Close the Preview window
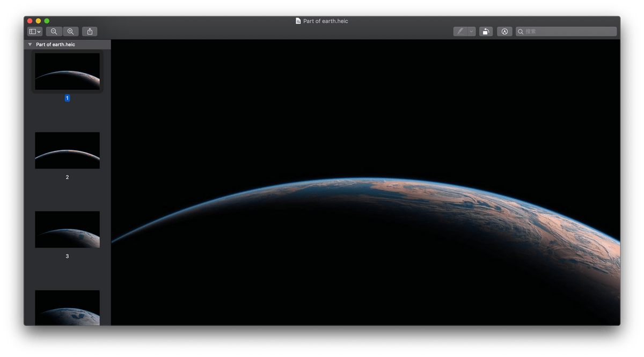This screenshot has height=357, width=644. pos(30,21)
